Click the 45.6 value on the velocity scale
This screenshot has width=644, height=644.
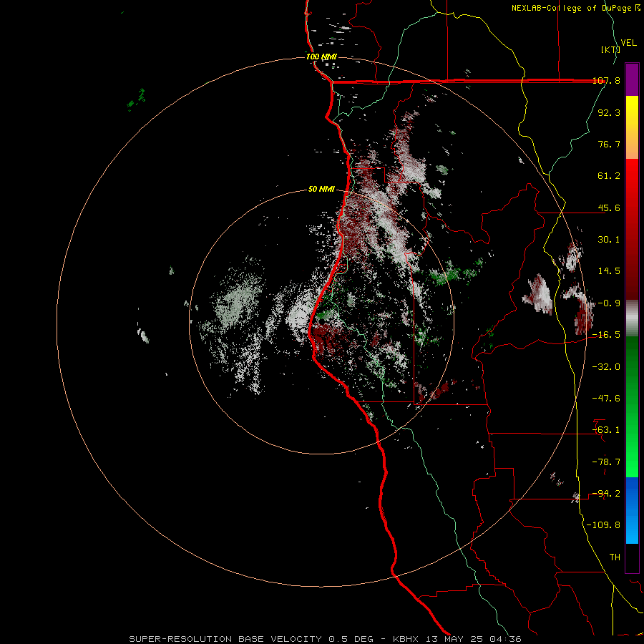tap(609, 208)
